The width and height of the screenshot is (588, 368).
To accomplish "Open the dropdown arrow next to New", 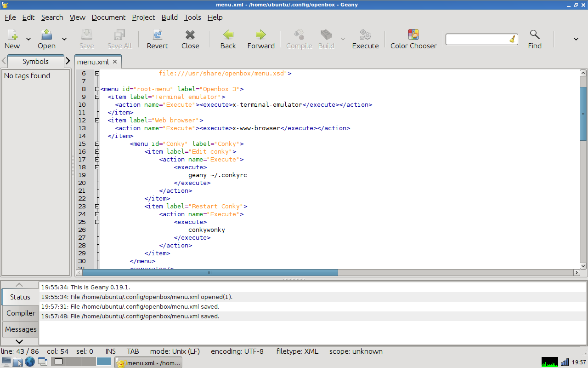I will [28, 39].
